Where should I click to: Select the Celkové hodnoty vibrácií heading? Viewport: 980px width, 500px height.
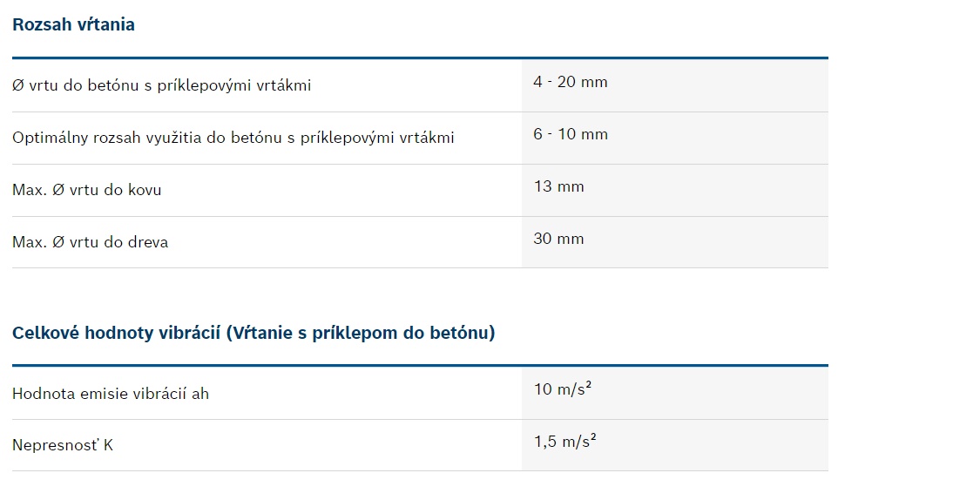253,333
